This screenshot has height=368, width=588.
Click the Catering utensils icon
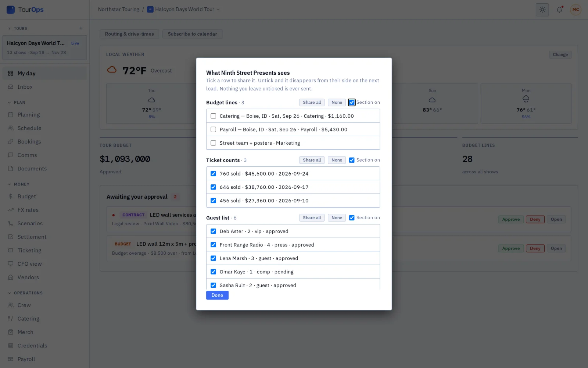pos(11,319)
